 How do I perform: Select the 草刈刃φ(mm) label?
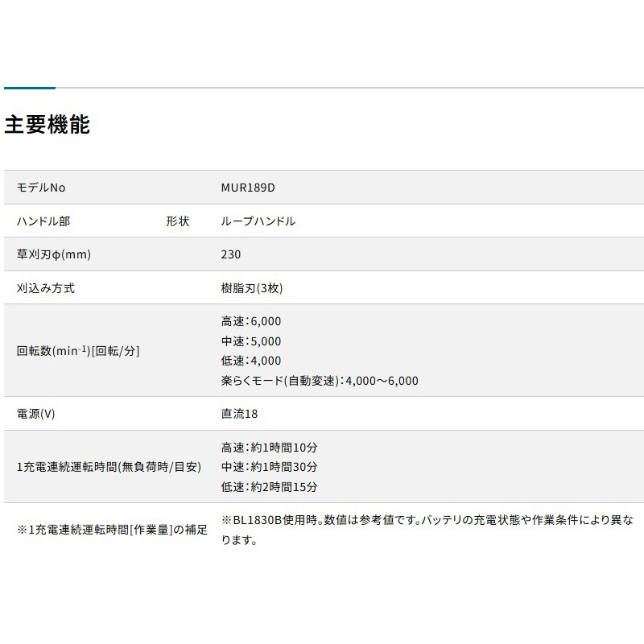[x=54, y=254]
